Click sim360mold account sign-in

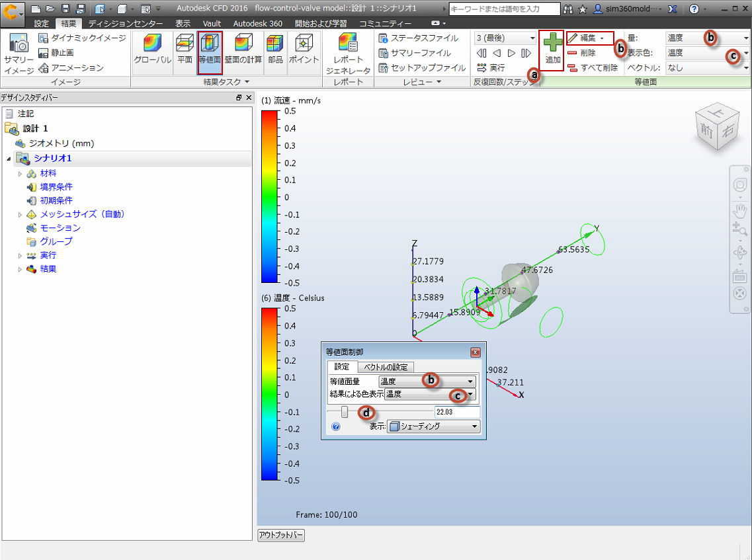point(628,9)
